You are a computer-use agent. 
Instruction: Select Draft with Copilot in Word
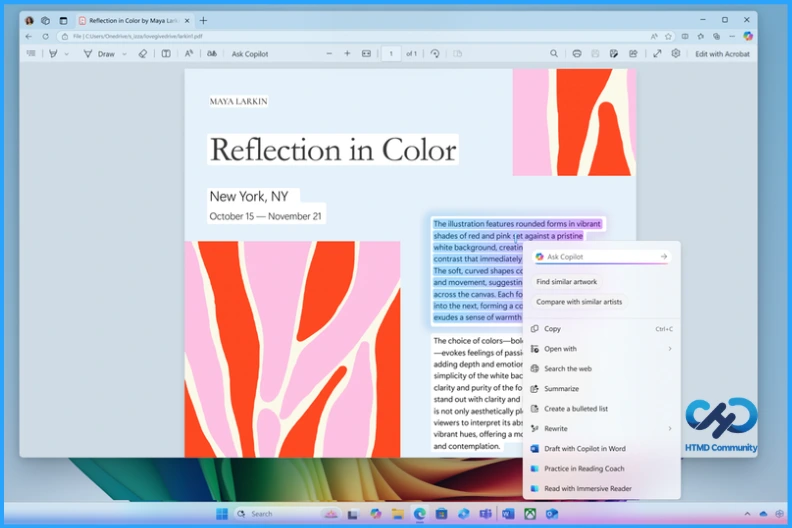(x=602, y=449)
